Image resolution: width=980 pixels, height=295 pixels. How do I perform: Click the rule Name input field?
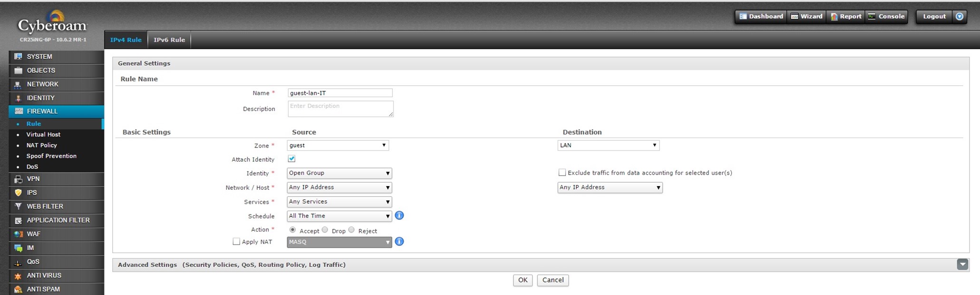point(340,93)
